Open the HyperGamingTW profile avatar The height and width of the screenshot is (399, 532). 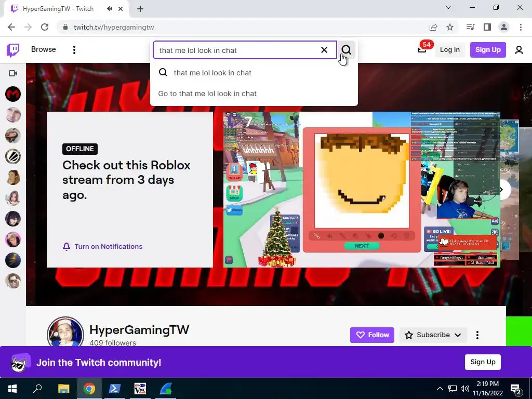click(65, 334)
